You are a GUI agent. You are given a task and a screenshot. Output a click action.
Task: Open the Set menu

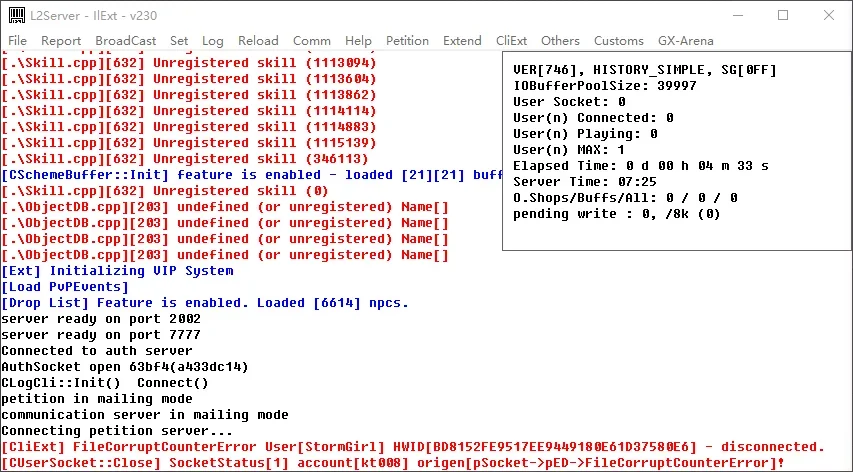click(179, 41)
